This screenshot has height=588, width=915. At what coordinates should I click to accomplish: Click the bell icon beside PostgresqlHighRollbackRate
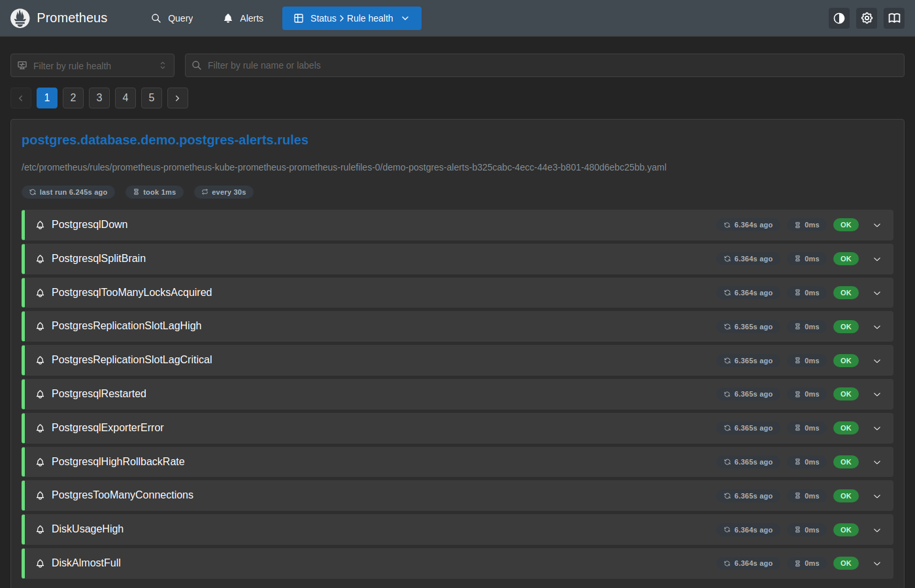(x=40, y=462)
